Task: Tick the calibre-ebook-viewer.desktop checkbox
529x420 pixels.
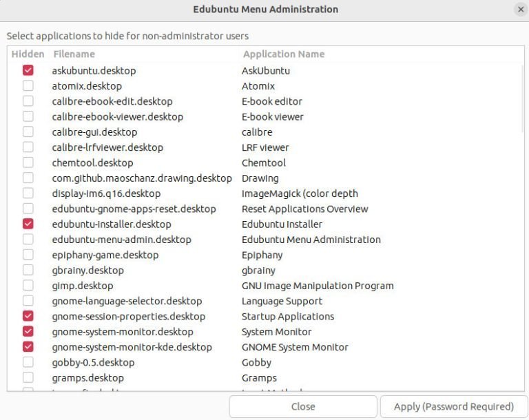Action: tap(28, 116)
